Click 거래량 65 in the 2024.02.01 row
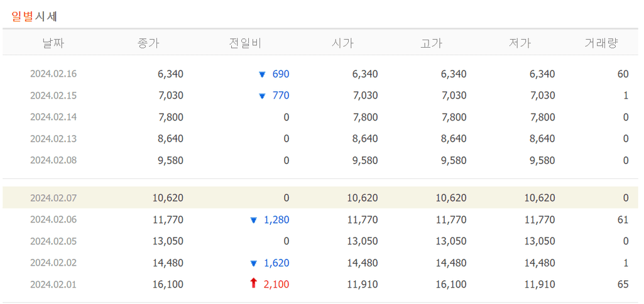Image resolution: width=644 pixels, height=304 pixels. [x=623, y=285]
